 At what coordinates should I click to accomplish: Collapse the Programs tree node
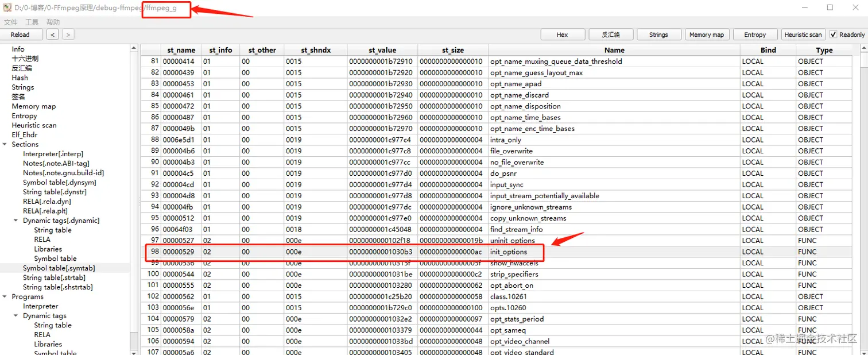[5, 296]
